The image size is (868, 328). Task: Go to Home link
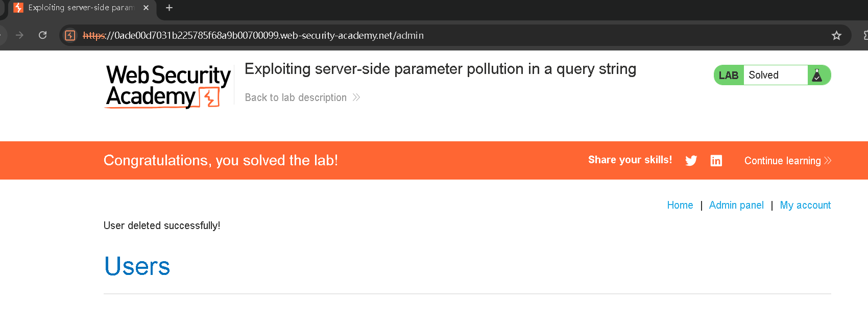680,205
